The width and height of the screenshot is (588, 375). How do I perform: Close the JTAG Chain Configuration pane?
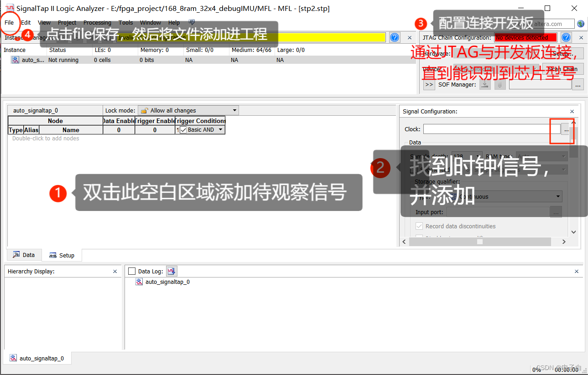pyautogui.click(x=581, y=38)
